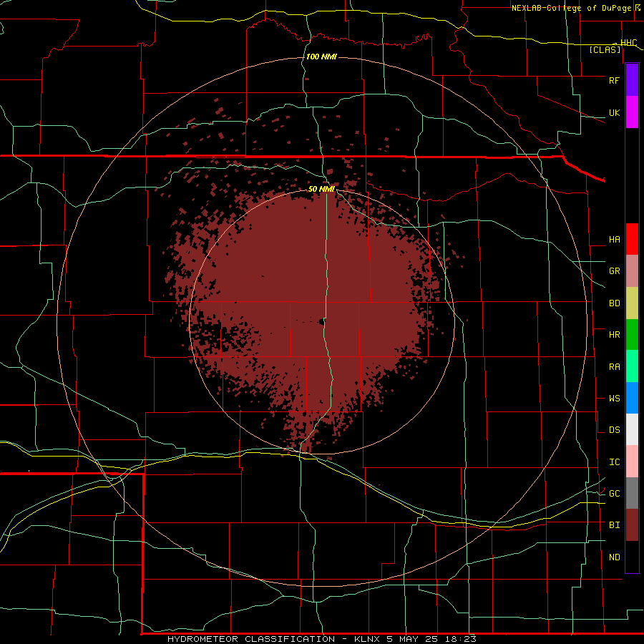Click the 'BD' legend label

point(614,303)
